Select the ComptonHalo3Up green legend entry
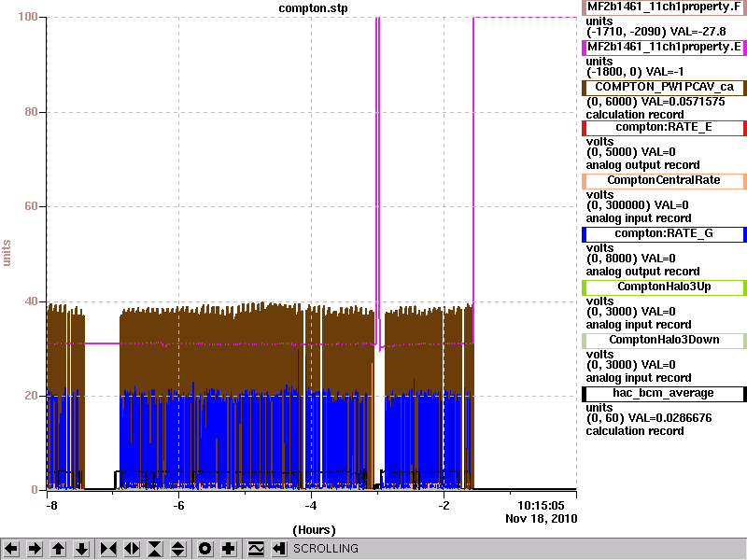Image resolution: width=747 pixels, height=560 pixels. coord(664,287)
